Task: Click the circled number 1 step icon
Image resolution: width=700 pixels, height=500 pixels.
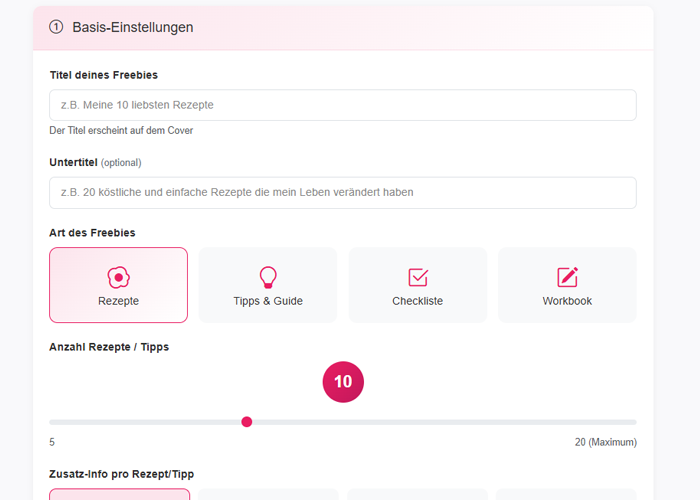Action: pyautogui.click(x=56, y=28)
